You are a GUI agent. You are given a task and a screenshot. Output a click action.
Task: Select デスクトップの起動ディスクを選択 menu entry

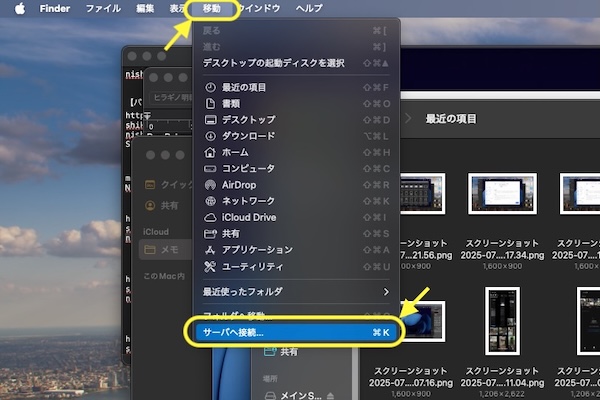tap(295, 63)
